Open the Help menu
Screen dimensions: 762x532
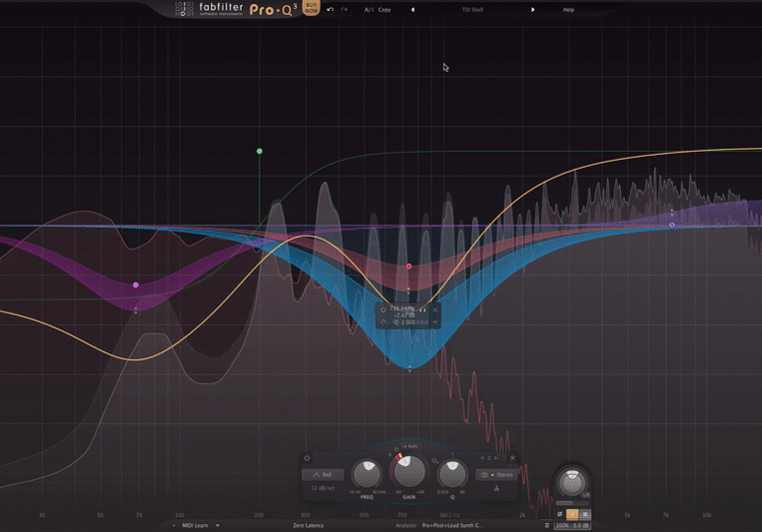point(568,10)
